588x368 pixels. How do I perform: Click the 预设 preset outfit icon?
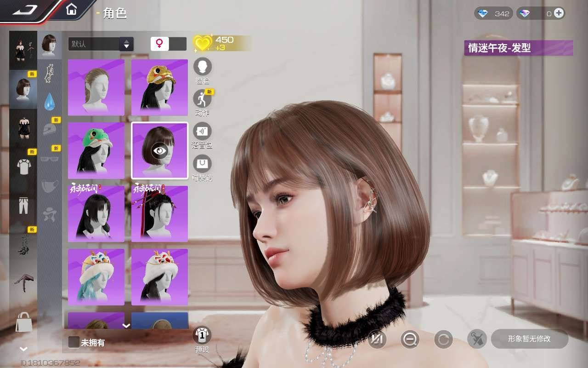pos(202,335)
